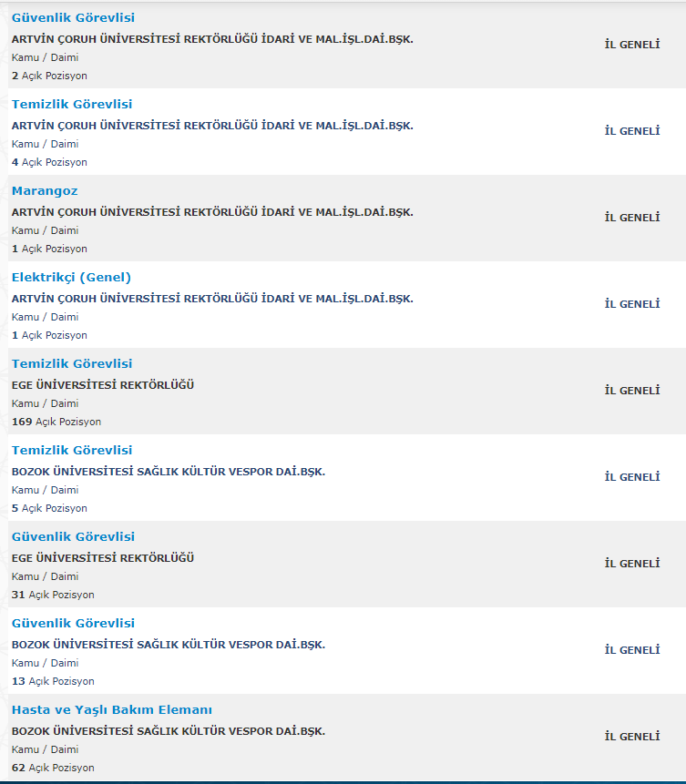The width and height of the screenshot is (686, 784).
Task: Open the Elektrikçi (Genel) job listing
Action: (71, 278)
